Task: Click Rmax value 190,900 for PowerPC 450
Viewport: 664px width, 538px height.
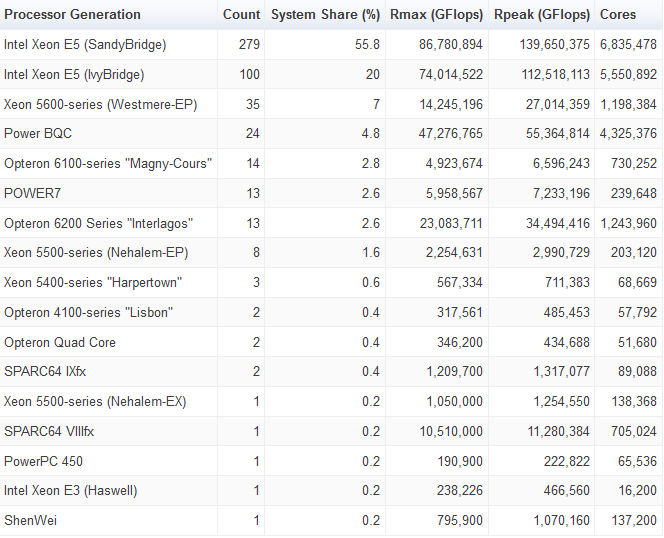Action: (x=460, y=461)
